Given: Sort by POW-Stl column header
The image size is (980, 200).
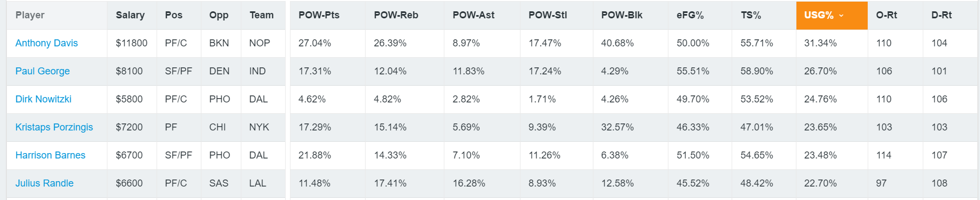Looking at the screenshot, I should [548, 15].
